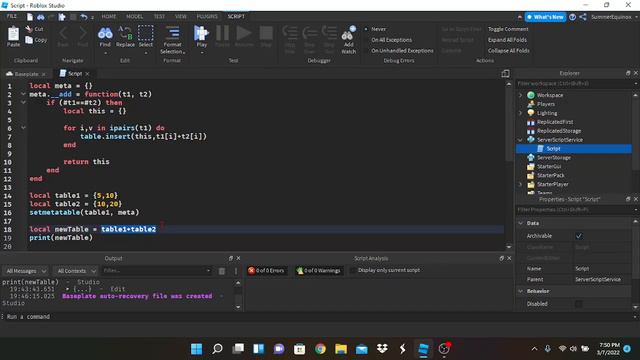Click the Copy icon in the Clipboard group
640x360 pixels.
click(x=29, y=40)
